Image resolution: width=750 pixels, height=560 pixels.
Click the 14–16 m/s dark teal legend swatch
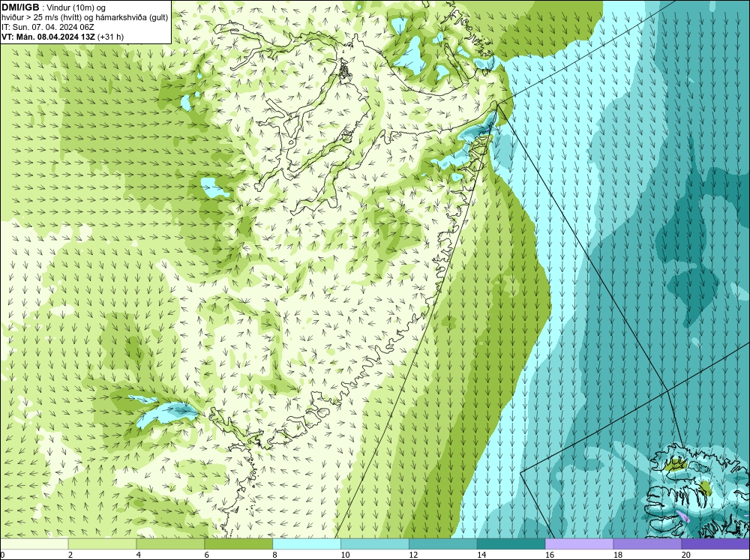[511, 544]
